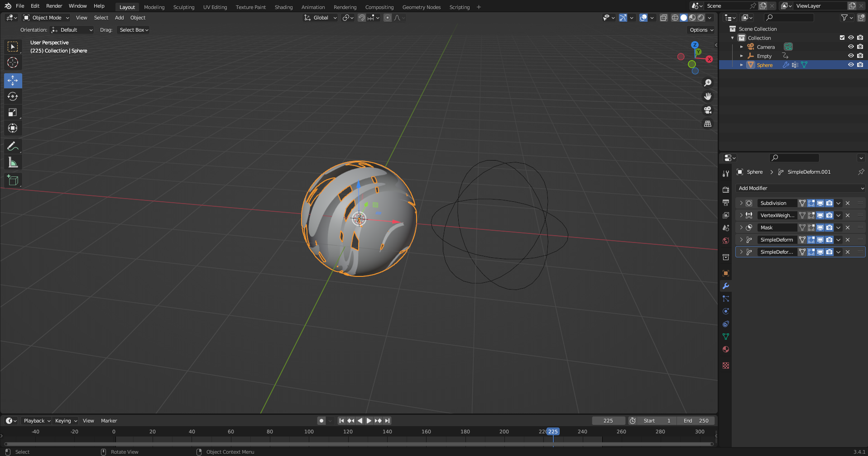Open the View Layer properties tab

726,215
